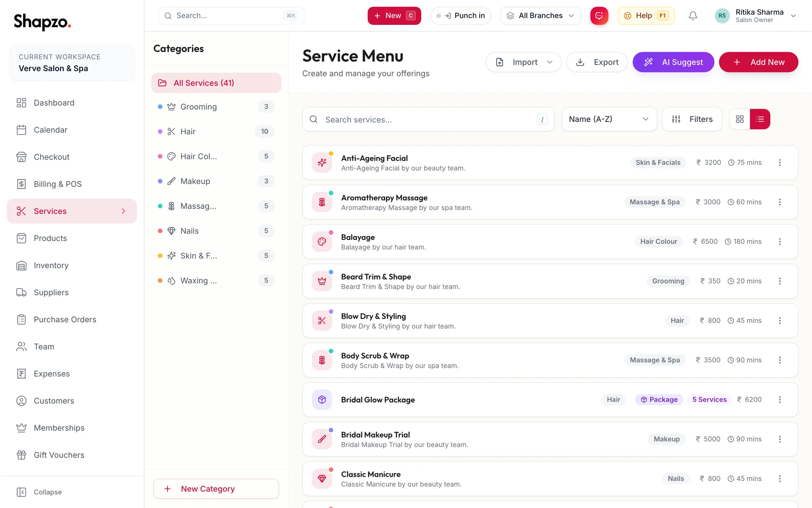
Task: Open Suppliers from sidebar
Action: [x=72, y=293]
